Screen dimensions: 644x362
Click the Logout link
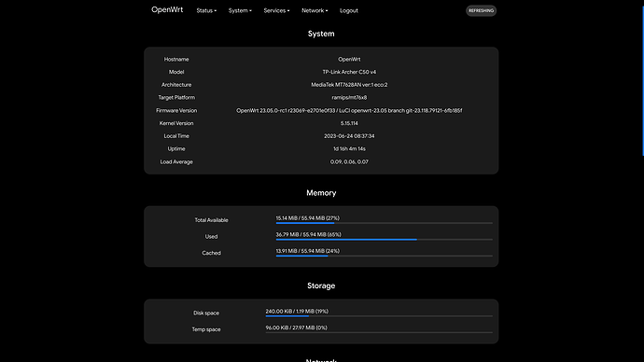[349, 10]
